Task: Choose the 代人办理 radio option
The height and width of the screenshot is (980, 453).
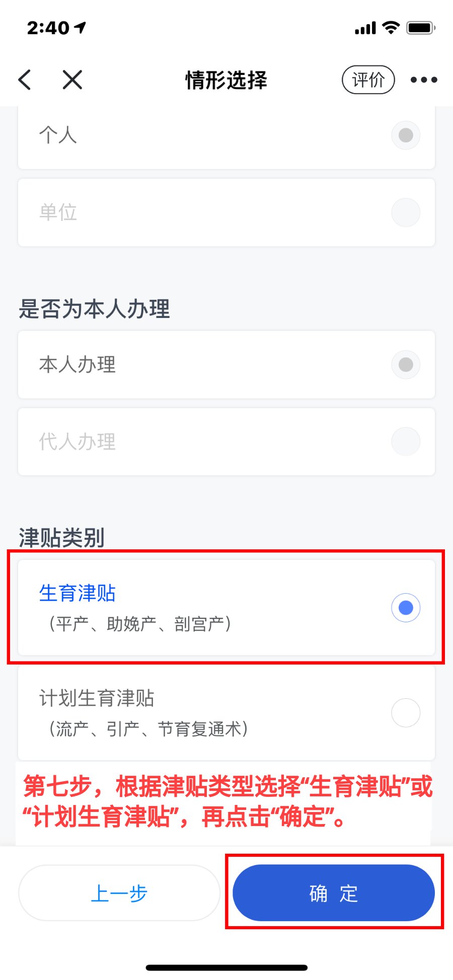Action: (x=406, y=442)
